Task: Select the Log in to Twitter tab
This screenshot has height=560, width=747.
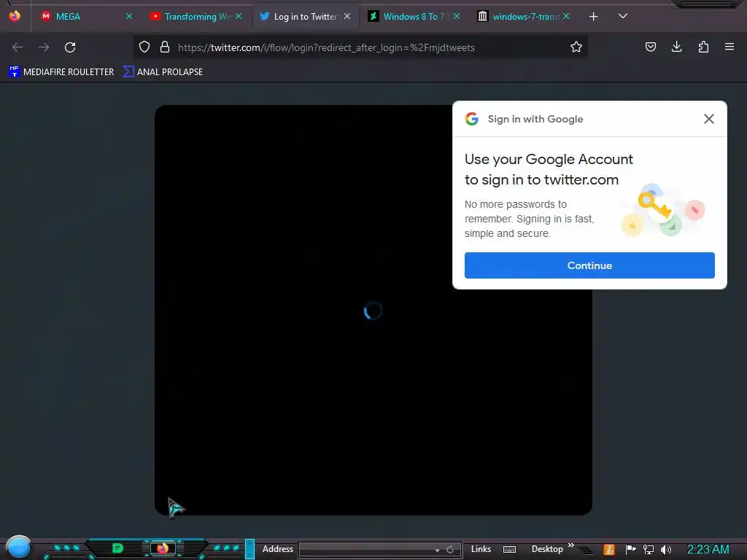Action: coord(306,16)
